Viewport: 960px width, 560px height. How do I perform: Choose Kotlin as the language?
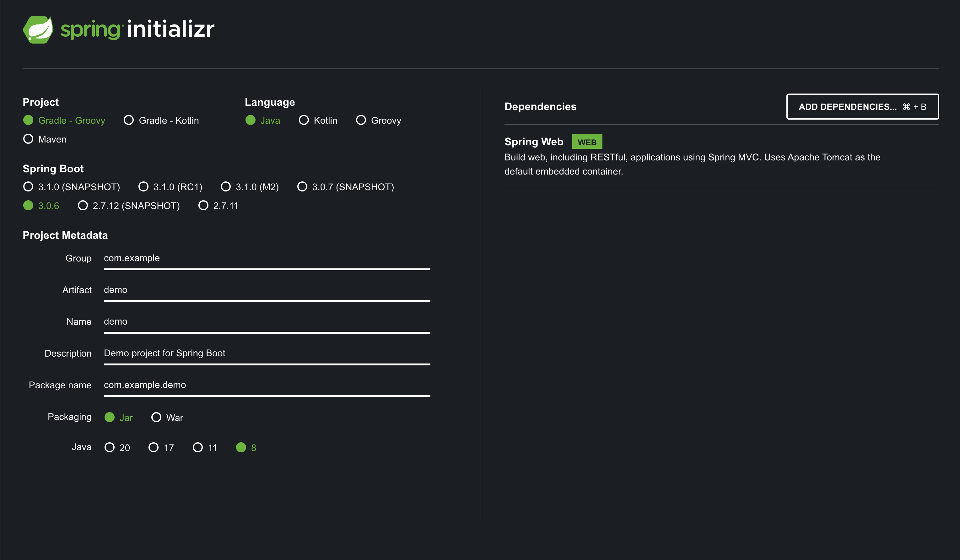(304, 120)
